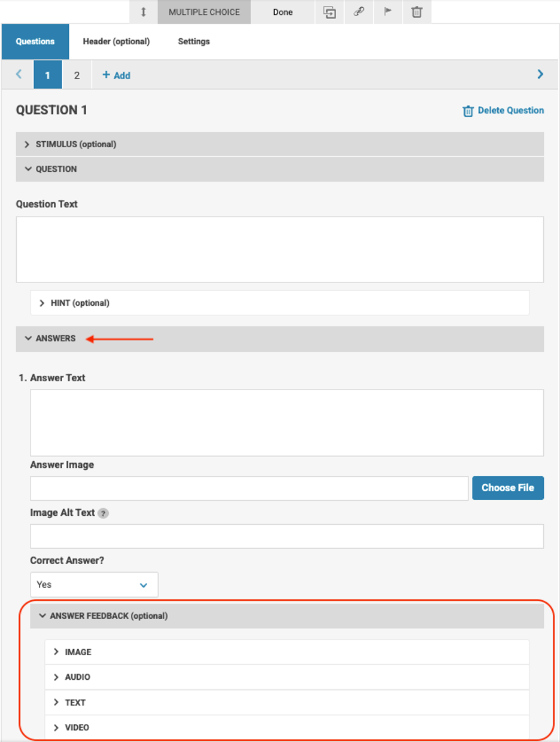Select question 2 tab
The width and height of the screenshot is (560, 742).
coord(77,75)
